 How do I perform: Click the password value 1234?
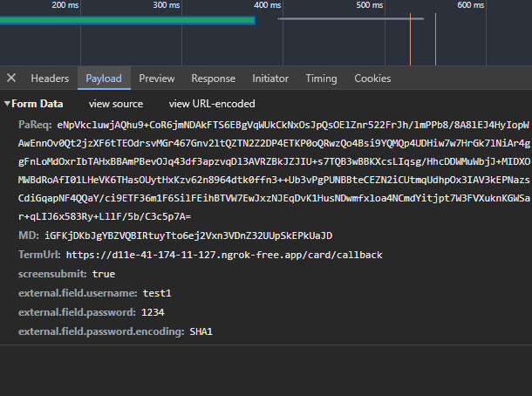(x=153, y=312)
